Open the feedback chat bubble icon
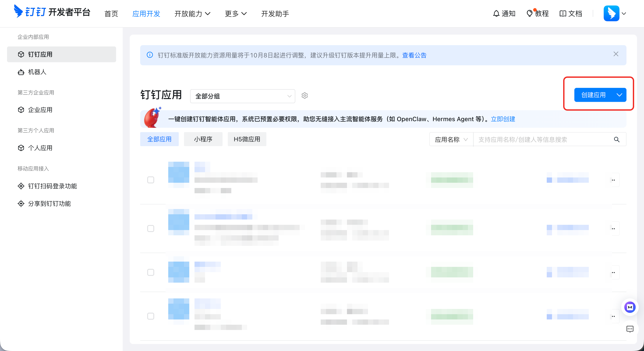The width and height of the screenshot is (644, 351). pyautogui.click(x=630, y=329)
